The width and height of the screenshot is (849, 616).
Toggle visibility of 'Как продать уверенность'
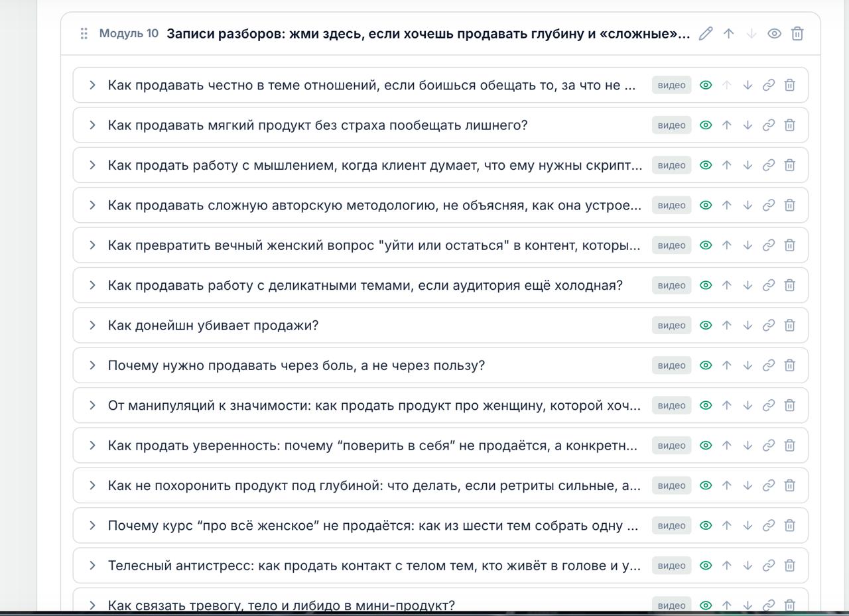click(706, 446)
